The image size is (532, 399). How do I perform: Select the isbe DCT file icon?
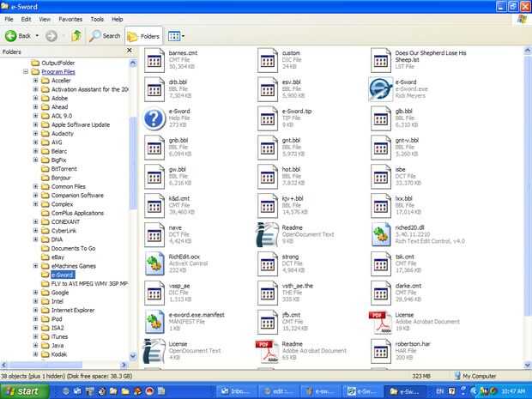click(x=381, y=177)
